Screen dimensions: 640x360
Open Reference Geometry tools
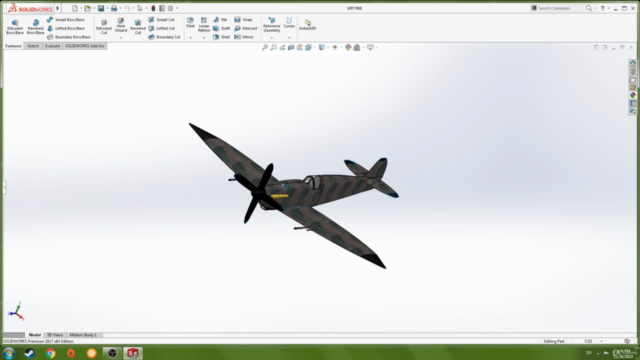(271, 25)
